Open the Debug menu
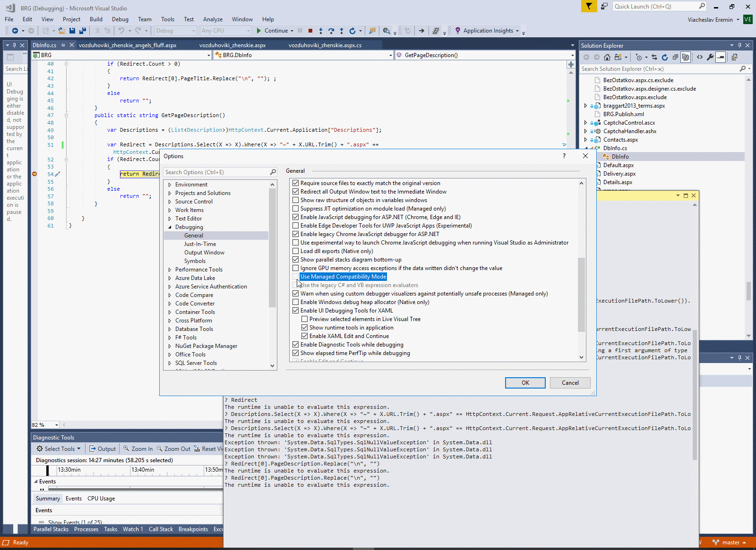Screen dimensions: 756x550 point(120,19)
